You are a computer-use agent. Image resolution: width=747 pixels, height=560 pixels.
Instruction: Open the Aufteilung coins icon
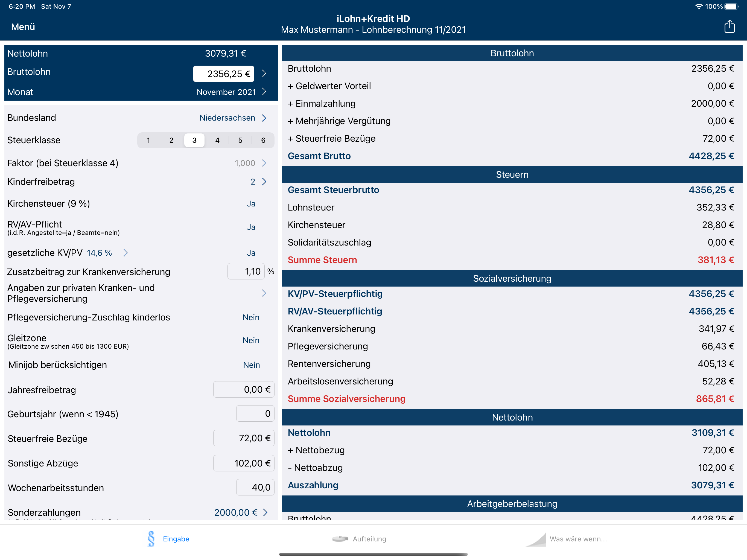tap(340, 539)
